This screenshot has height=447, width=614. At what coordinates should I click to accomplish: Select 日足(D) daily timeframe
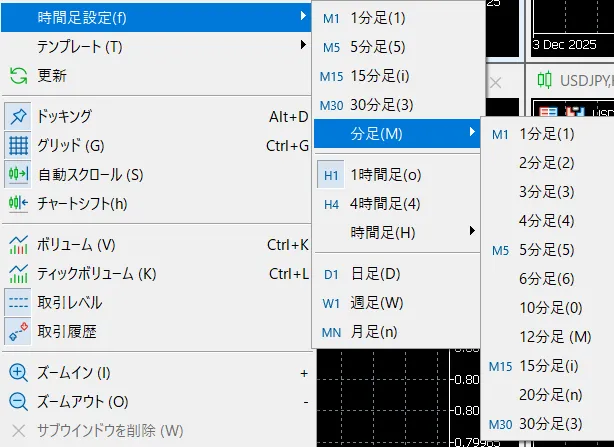pyautogui.click(x=376, y=273)
